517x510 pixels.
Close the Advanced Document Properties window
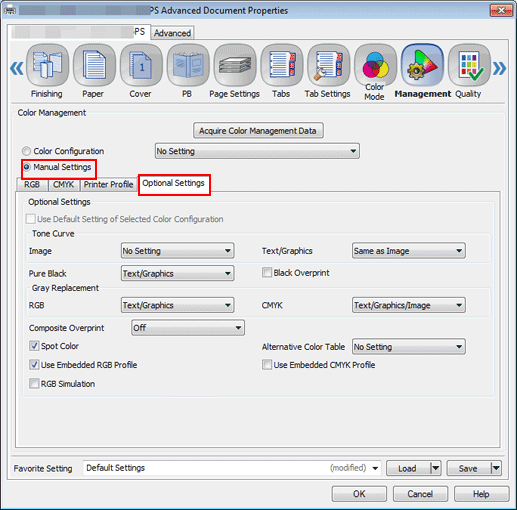coord(501,10)
